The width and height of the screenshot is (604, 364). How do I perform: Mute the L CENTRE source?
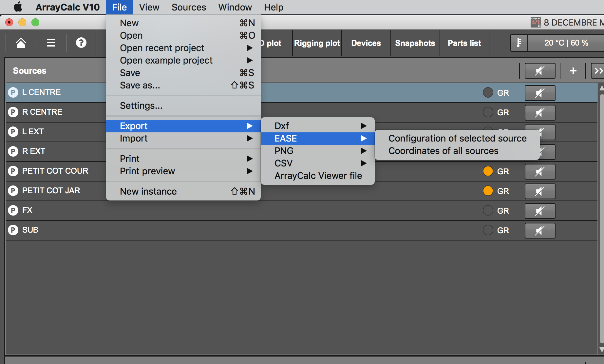coord(539,93)
